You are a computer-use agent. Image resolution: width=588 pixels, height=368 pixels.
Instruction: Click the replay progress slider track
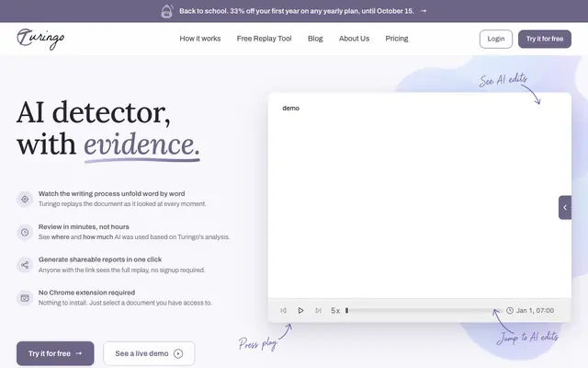click(424, 311)
